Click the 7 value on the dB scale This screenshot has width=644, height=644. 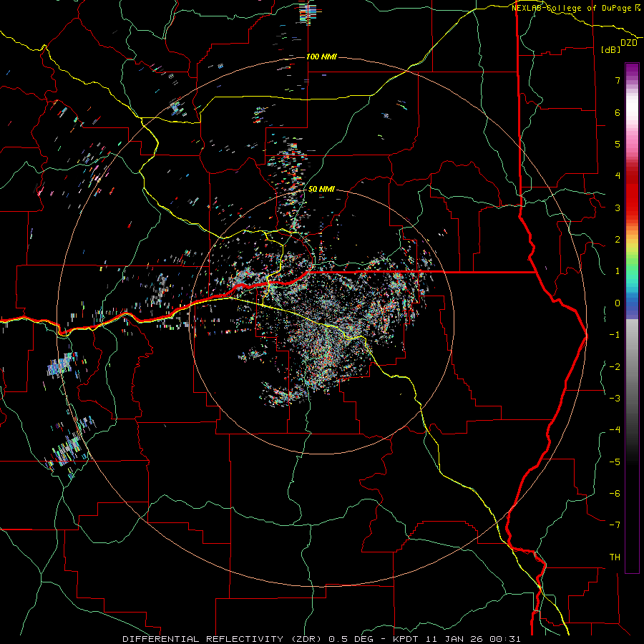pos(618,80)
